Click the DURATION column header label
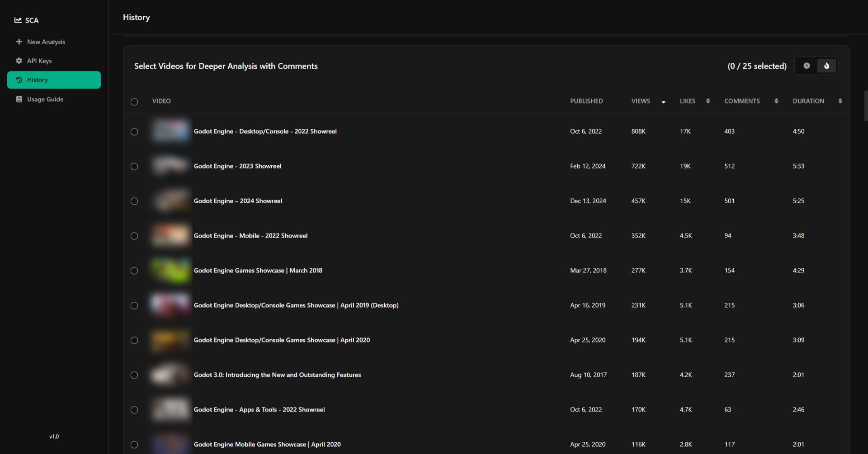 (808, 101)
